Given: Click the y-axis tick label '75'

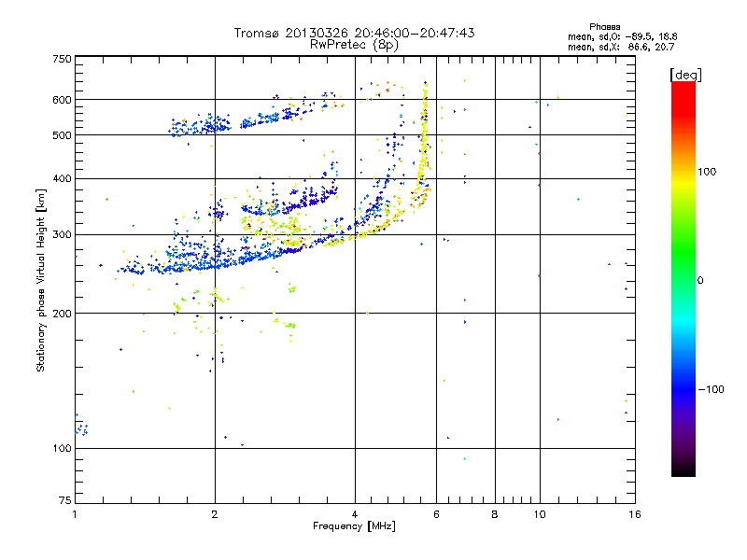Looking at the screenshot, I should coord(65,500).
